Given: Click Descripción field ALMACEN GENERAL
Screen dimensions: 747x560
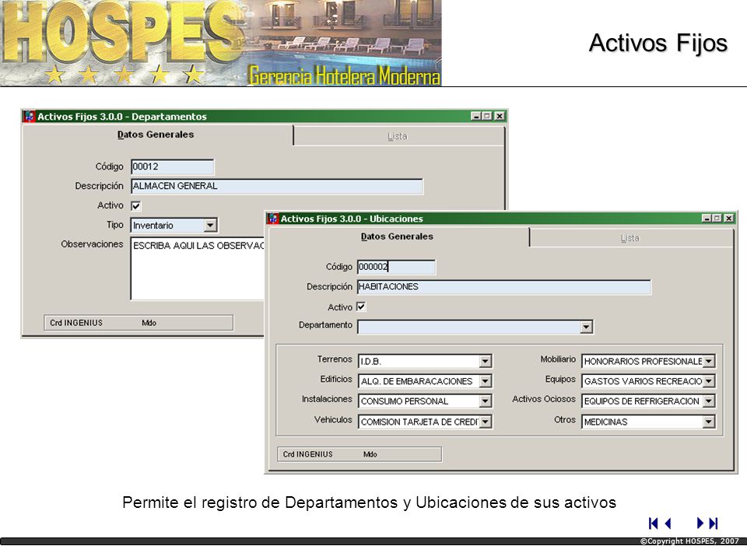Looking at the screenshot, I should 277,186.
